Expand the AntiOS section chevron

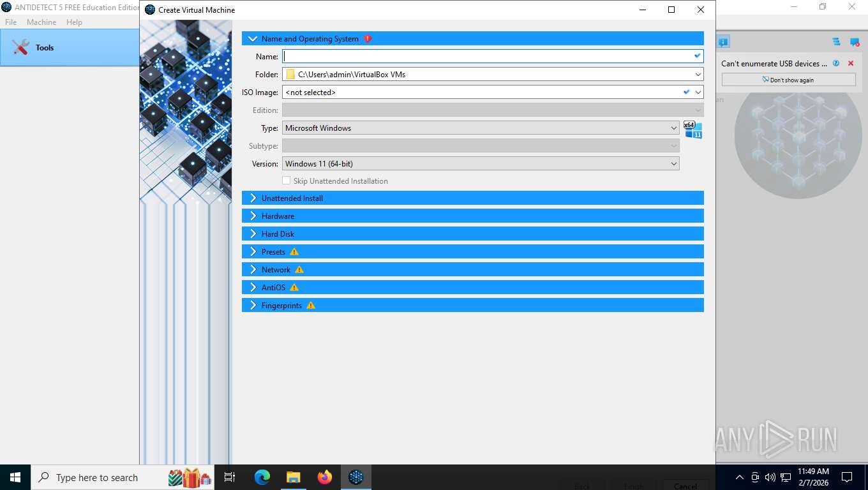[x=253, y=287]
